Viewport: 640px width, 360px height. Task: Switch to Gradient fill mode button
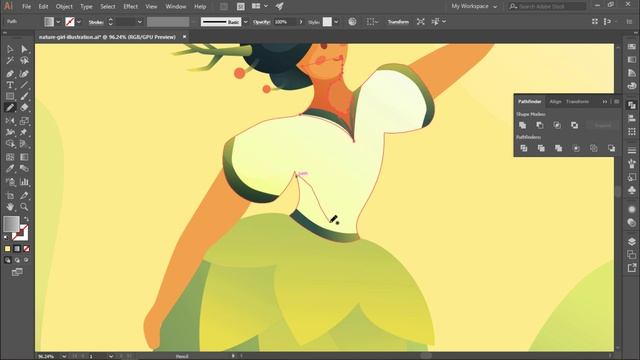pos(17,249)
